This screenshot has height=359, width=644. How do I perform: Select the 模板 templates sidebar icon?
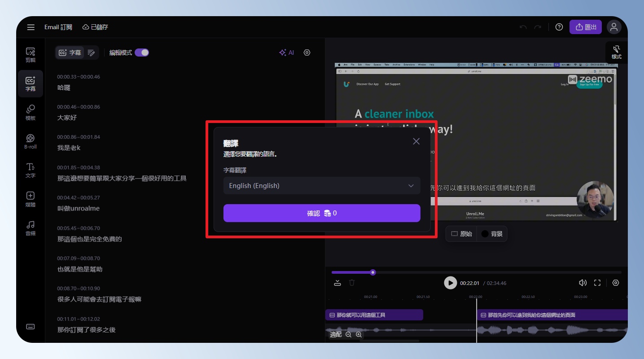pos(31,113)
